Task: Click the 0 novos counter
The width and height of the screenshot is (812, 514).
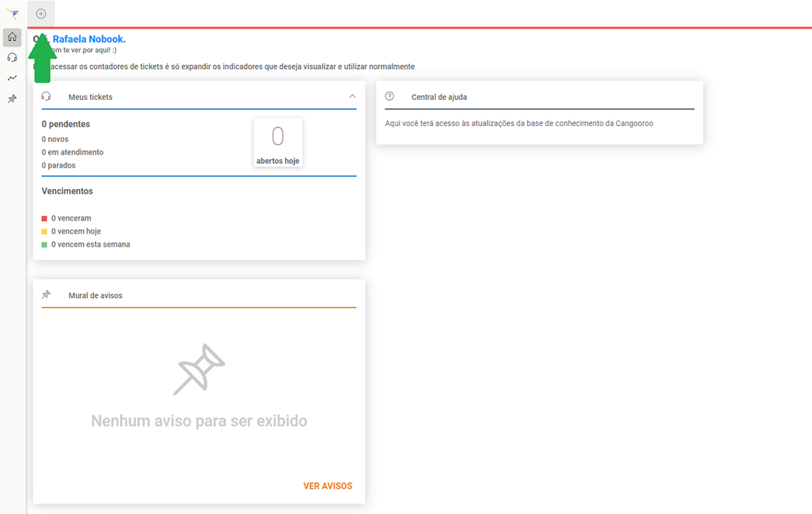Action: [55, 139]
